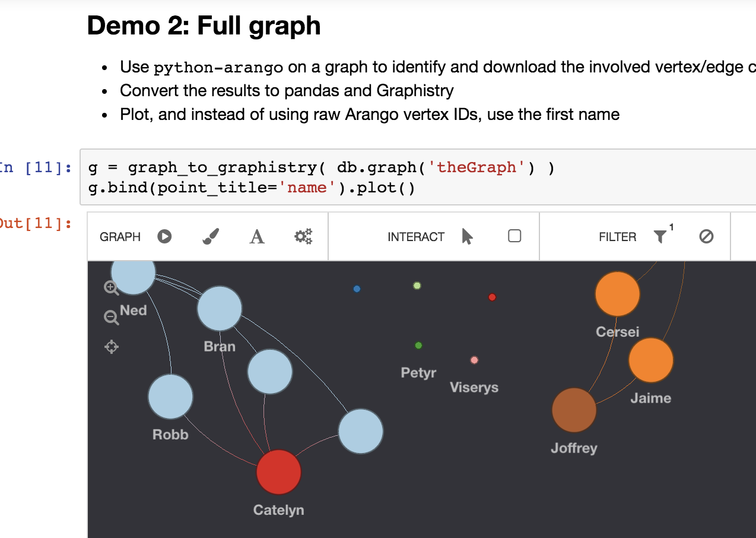Select the Joffrey brown node
This screenshot has height=538, width=756.
click(x=574, y=410)
